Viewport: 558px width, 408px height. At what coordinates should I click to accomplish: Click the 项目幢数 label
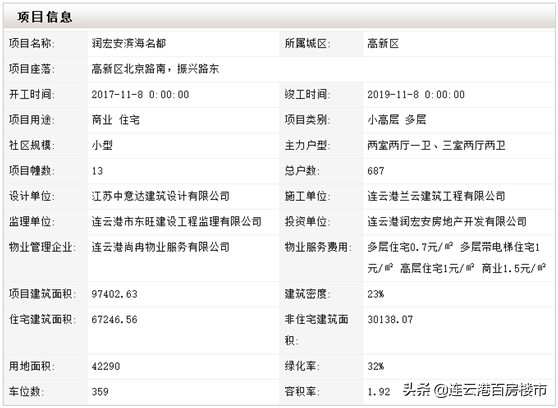32,171
